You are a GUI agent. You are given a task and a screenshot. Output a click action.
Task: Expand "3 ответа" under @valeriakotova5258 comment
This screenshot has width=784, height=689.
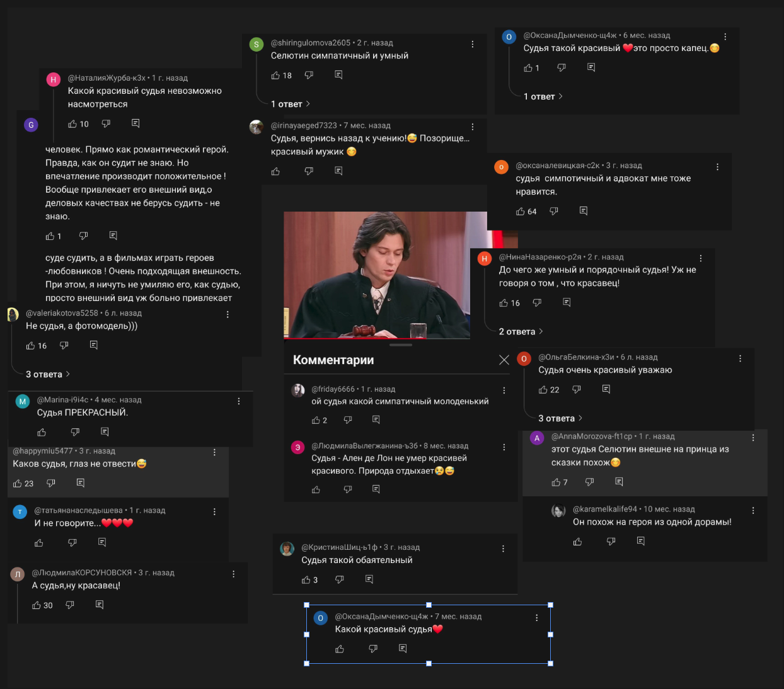click(48, 374)
